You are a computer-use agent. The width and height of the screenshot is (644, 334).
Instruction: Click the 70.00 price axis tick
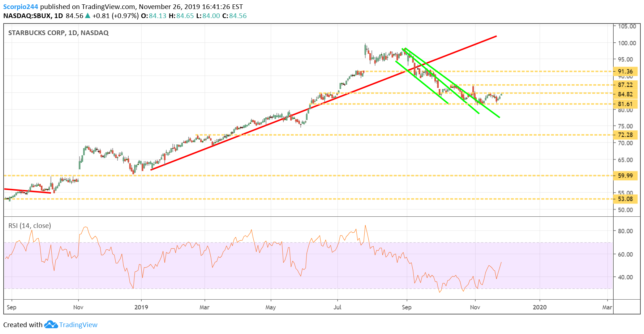(x=626, y=143)
